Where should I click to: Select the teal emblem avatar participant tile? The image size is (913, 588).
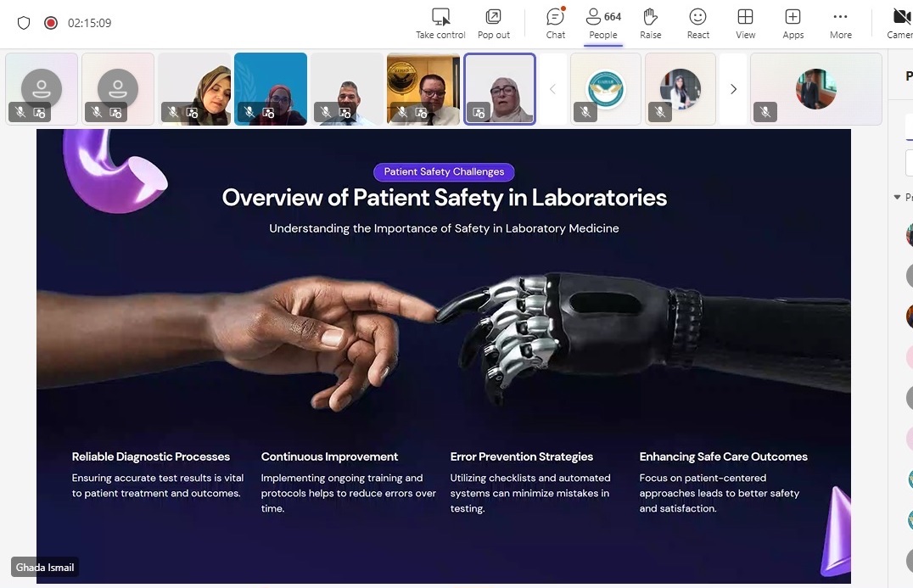[x=606, y=89]
